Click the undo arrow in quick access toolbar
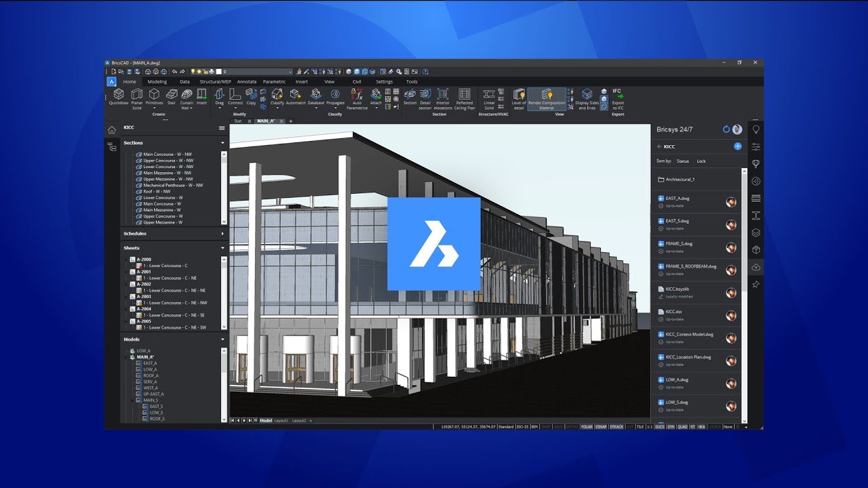This screenshot has width=868, height=488. pos(174,71)
